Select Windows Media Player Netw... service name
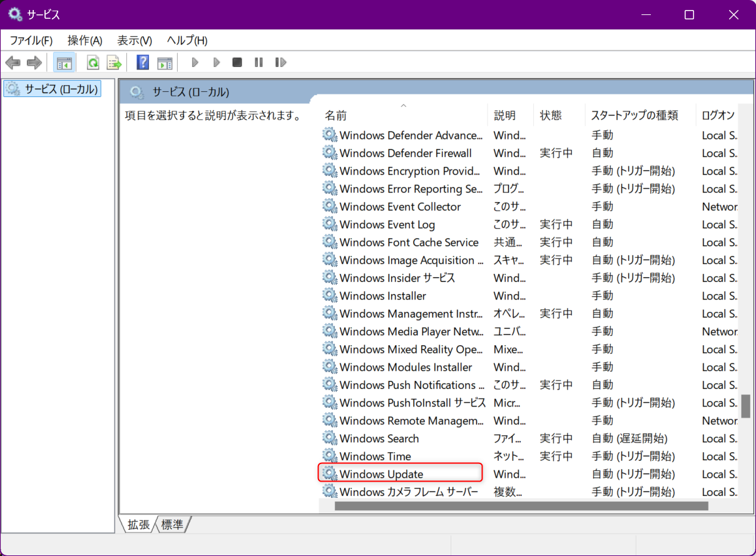Image resolution: width=756 pixels, height=556 pixels. 412,331
